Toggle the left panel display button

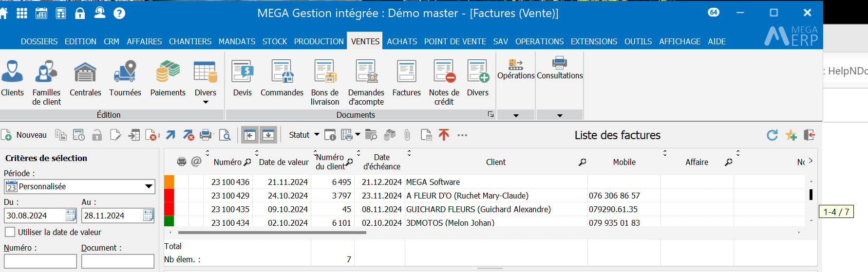[250, 135]
